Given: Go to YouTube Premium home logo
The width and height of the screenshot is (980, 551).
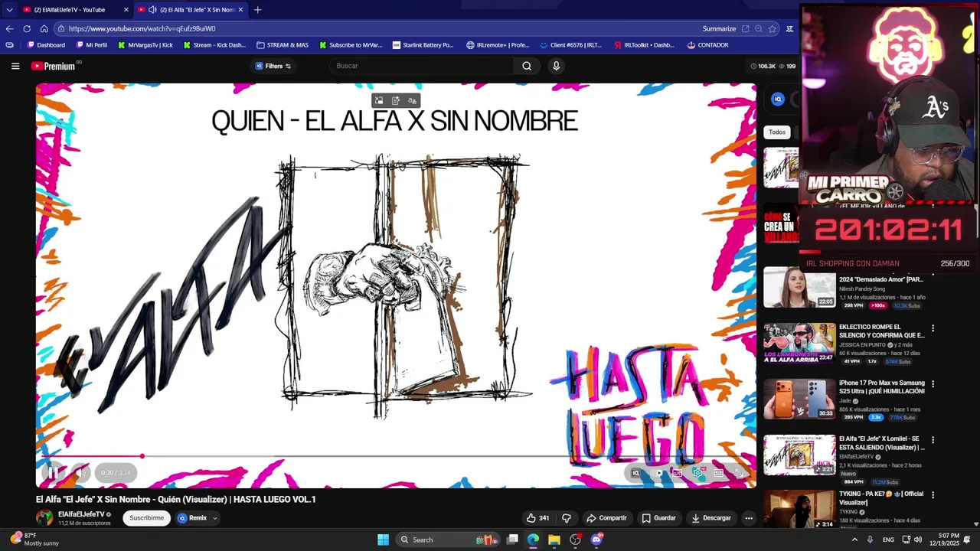Looking at the screenshot, I should pos(54,66).
